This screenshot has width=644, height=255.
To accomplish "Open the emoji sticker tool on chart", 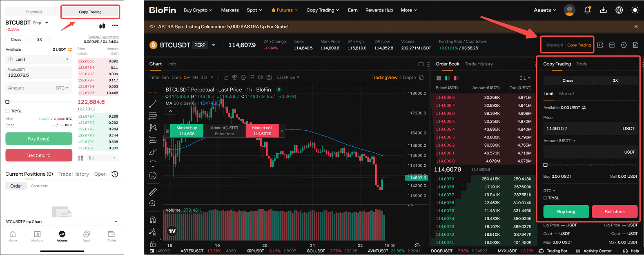I will click(x=153, y=175).
